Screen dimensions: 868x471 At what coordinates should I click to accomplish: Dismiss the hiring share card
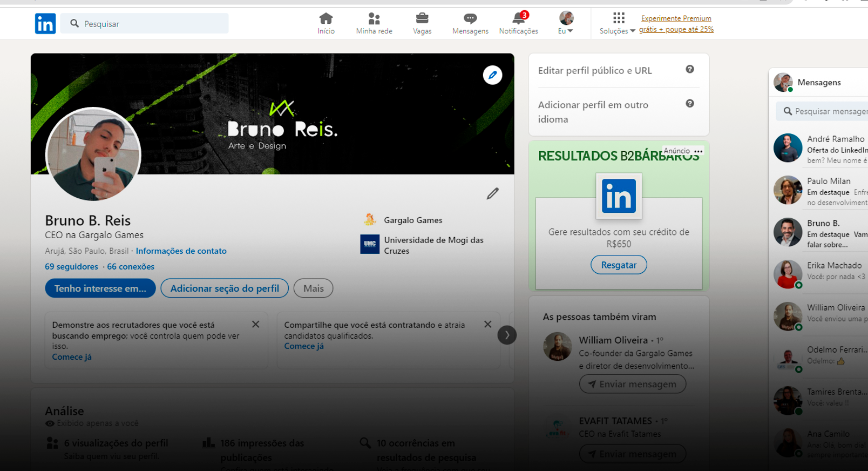coord(488,325)
